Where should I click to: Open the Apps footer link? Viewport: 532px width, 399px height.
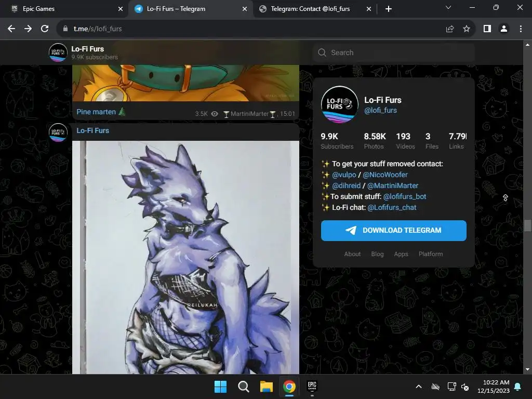(x=401, y=254)
